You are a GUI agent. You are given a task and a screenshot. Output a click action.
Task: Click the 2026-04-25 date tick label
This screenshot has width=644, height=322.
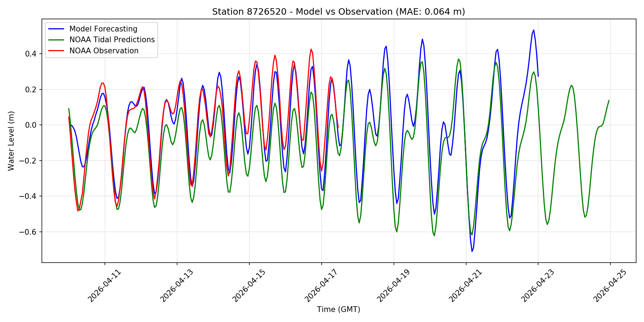click(x=611, y=286)
